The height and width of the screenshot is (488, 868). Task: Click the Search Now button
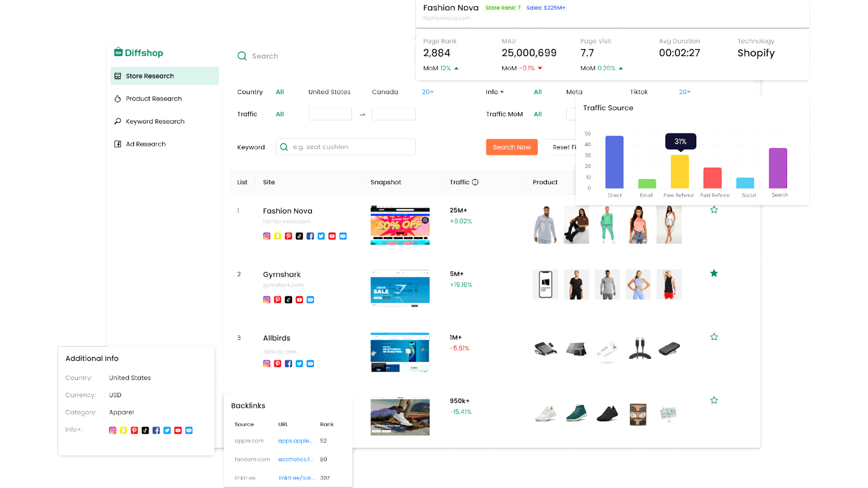[511, 147]
